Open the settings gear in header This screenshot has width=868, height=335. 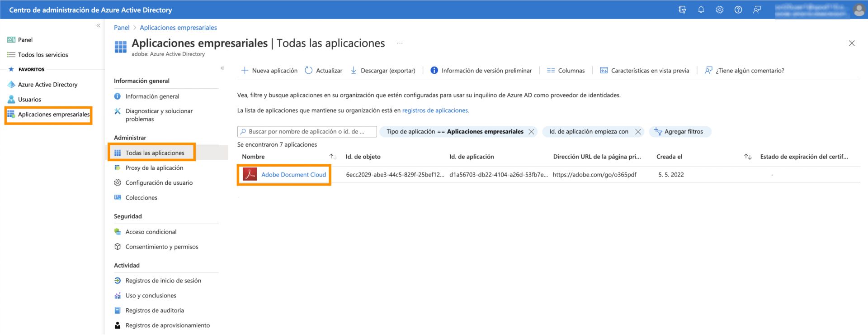(x=719, y=10)
